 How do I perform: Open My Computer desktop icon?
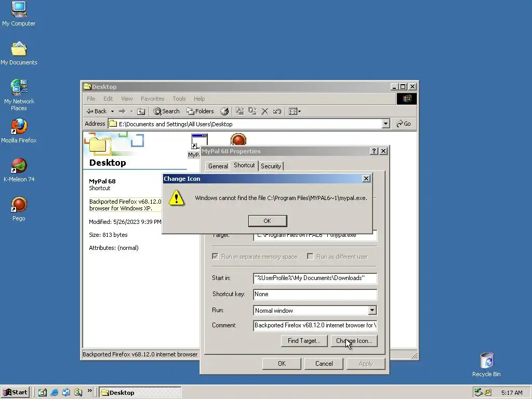point(19,14)
